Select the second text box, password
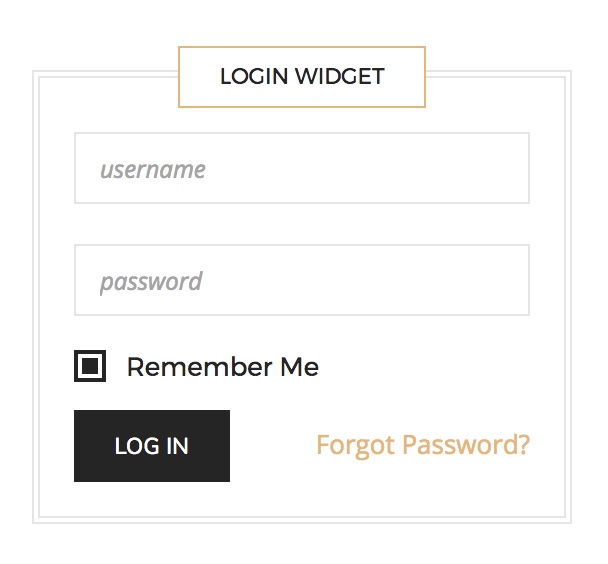 [x=301, y=281]
